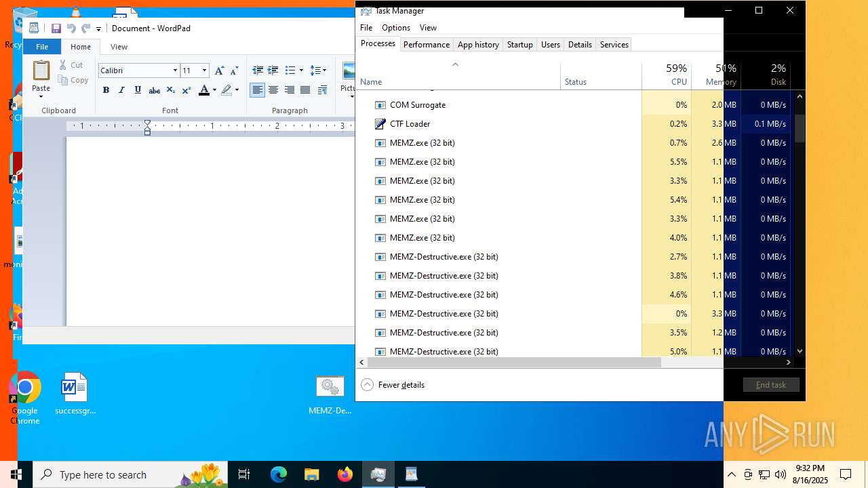Toggle Italic formatting in WordPad
Viewport: 868px width, 488px height.
(121, 90)
